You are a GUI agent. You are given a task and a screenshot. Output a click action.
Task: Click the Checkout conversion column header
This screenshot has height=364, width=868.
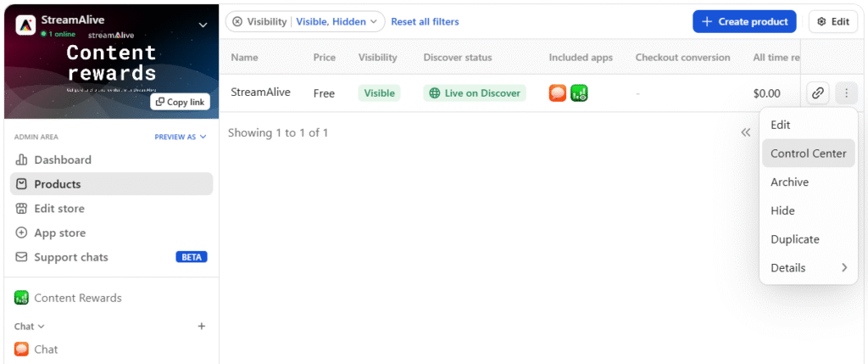[x=682, y=58]
